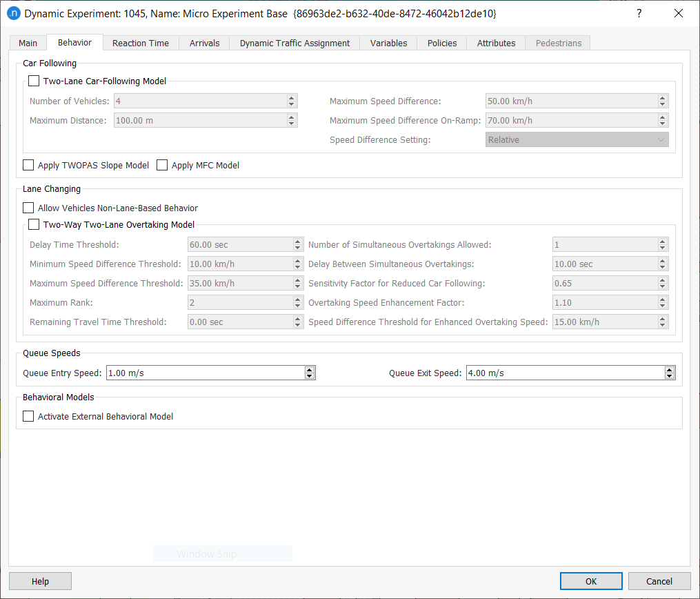Open Speed Difference Setting dropdown
Screen dimensions: 700x599
pyautogui.click(x=577, y=139)
